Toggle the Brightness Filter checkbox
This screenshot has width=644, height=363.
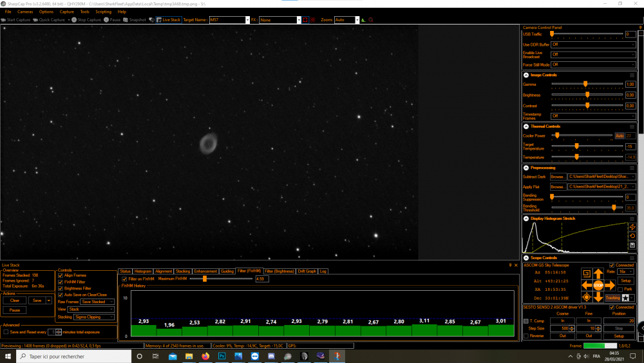click(x=61, y=289)
